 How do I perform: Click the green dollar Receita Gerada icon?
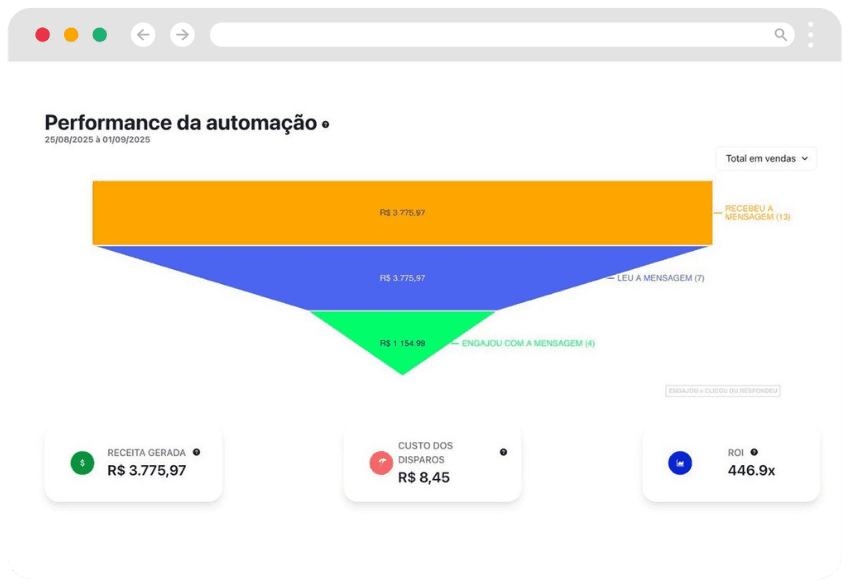(x=82, y=463)
